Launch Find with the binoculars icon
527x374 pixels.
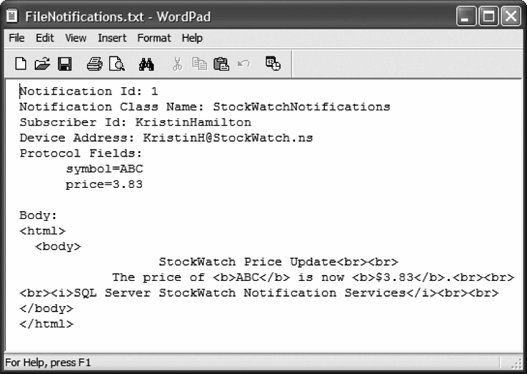[x=146, y=64]
